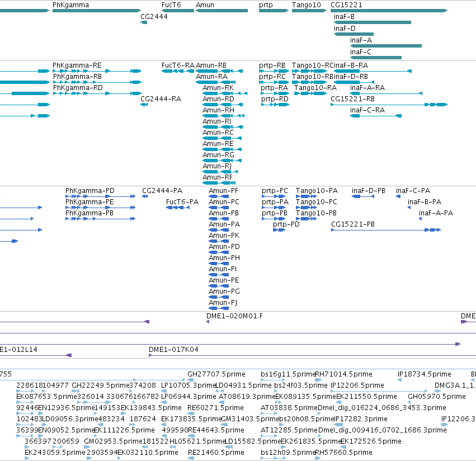476x461 pixels.
Task: Click the FucT6-RA transcript label
Action: pyautogui.click(x=178, y=65)
